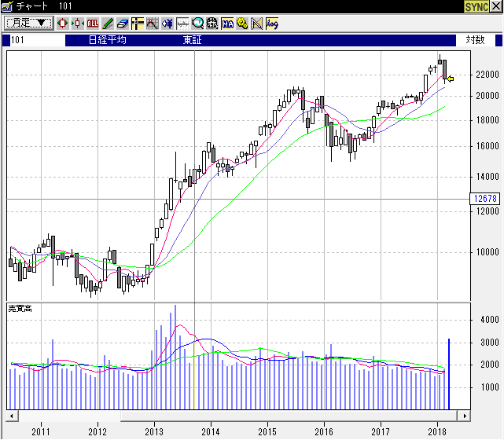Screen dimensions: 504x440
Task: Click the red ALL display icon
Action: 93,24
